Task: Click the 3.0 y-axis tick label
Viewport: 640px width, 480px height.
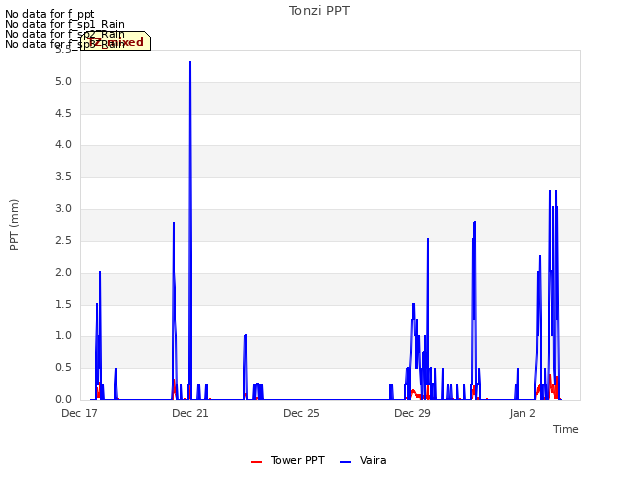Action: [63, 209]
